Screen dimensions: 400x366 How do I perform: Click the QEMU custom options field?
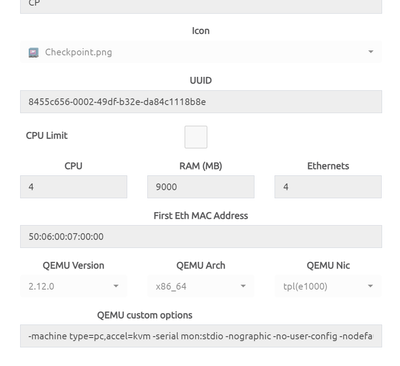pos(201,336)
